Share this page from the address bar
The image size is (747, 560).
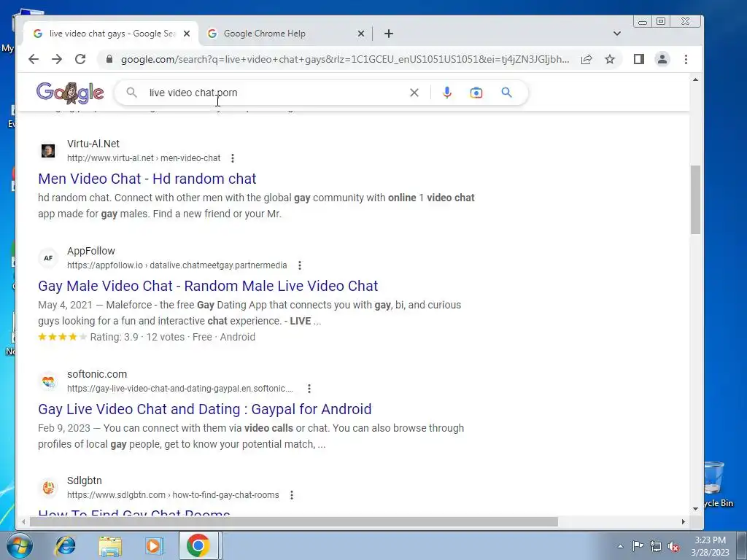[587, 59]
